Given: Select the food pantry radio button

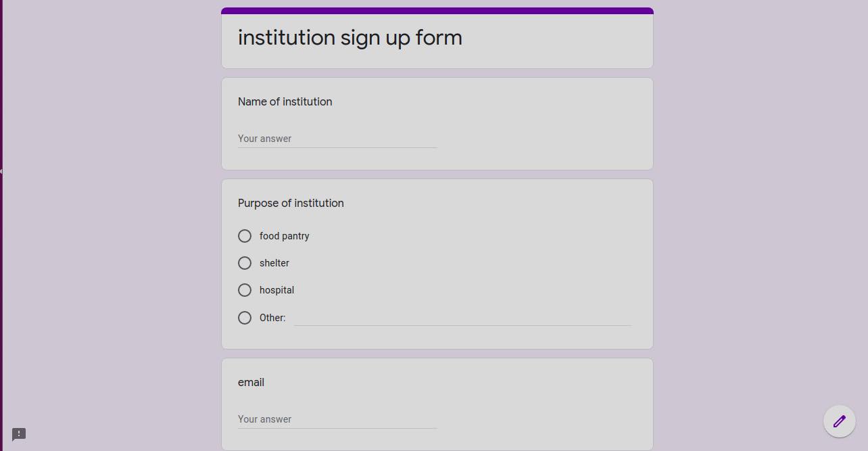Looking at the screenshot, I should (245, 236).
